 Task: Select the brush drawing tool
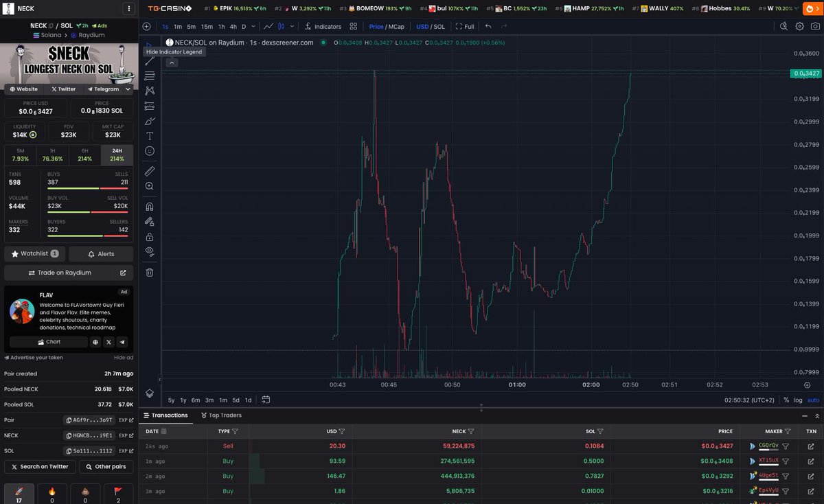click(150, 121)
